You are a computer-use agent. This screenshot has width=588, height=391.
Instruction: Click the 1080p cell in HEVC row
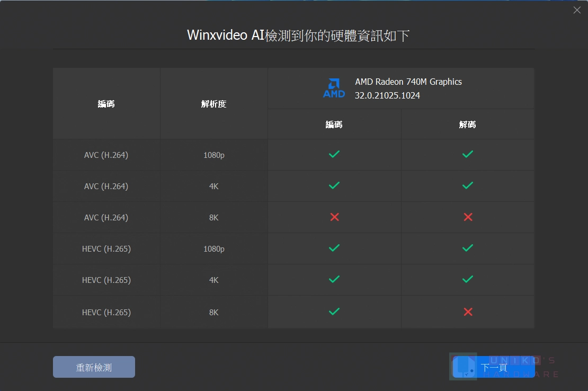click(x=214, y=249)
